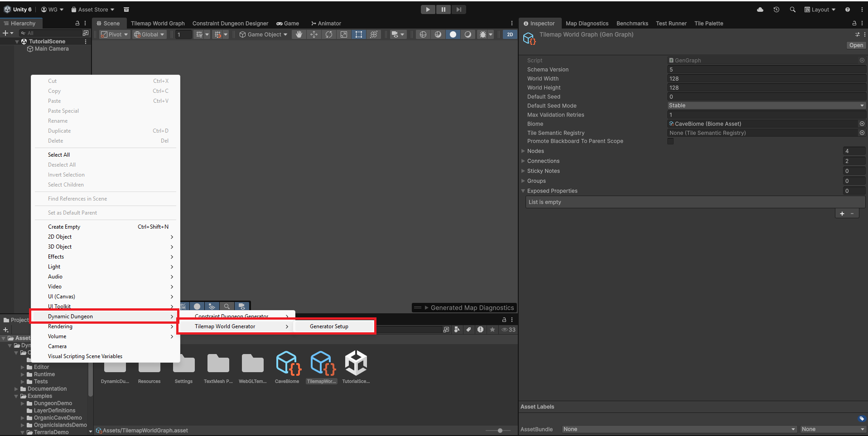Click the grid visibility icon in Scene toolbar
Viewport: 868px width, 436px height.
(199, 34)
